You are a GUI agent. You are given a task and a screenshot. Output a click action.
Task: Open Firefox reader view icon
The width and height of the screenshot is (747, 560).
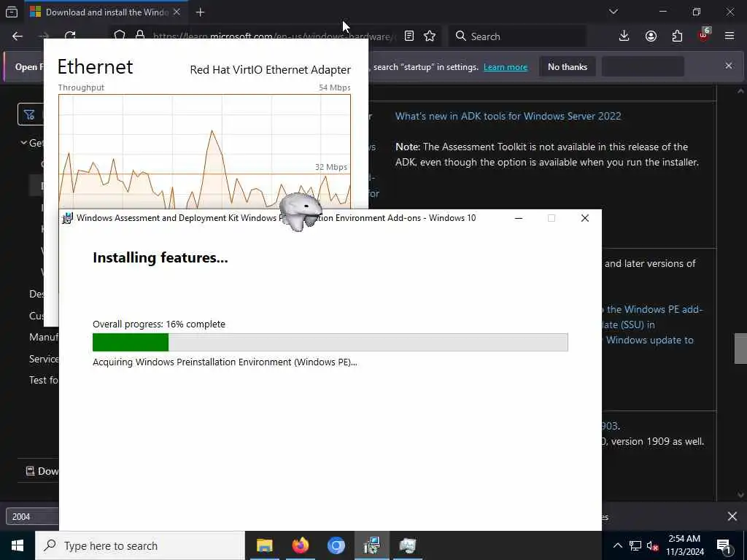(409, 36)
